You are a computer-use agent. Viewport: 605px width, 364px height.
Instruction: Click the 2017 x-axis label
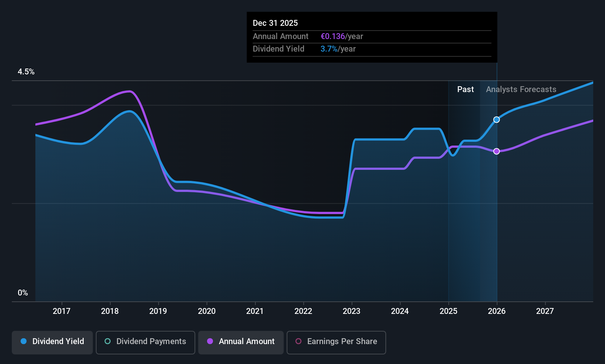[x=62, y=311]
